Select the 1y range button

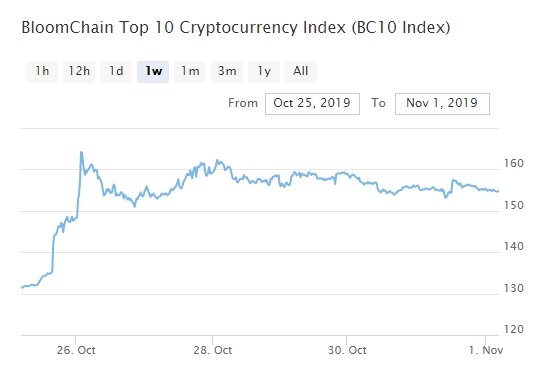[x=264, y=71]
